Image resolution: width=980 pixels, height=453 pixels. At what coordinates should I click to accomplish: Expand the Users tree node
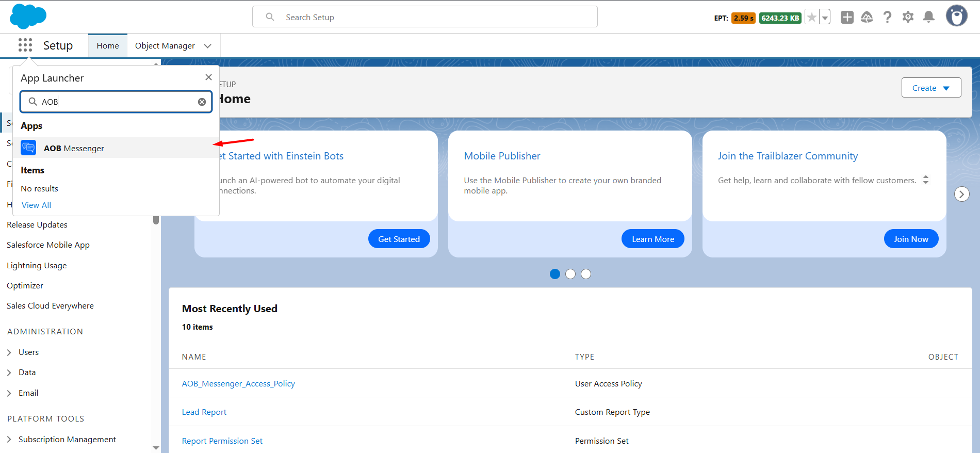tap(9, 352)
